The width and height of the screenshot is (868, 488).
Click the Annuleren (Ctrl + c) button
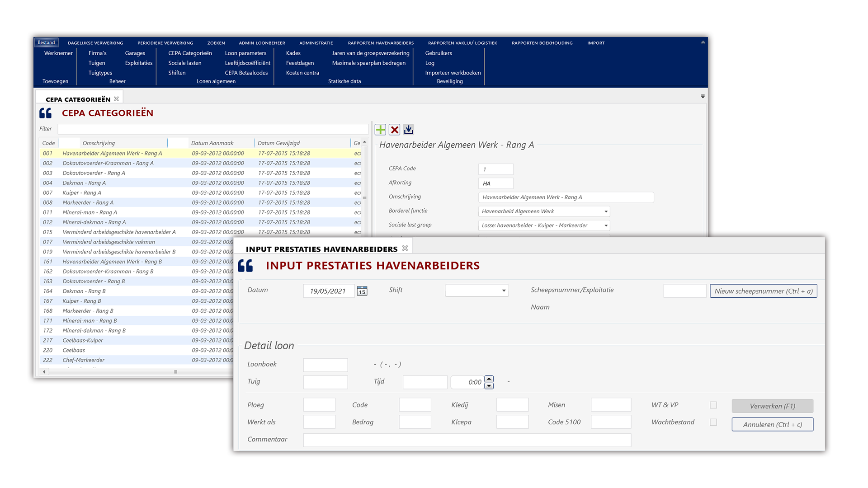click(x=772, y=424)
